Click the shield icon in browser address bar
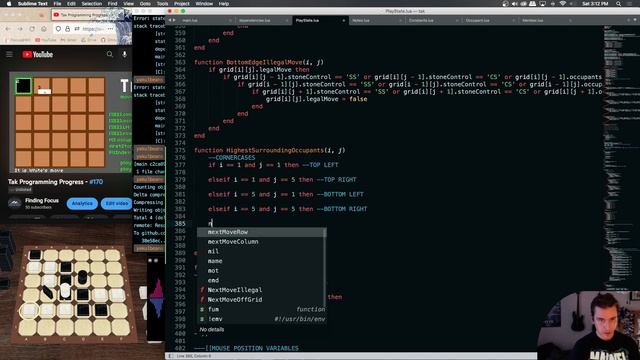The height and width of the screenshot is (360, 640). point(58,29)
